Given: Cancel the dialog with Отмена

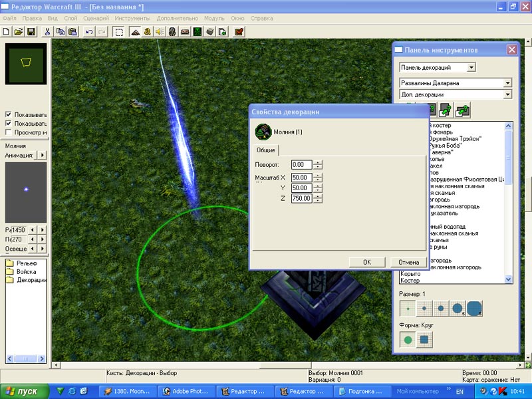Looking at the screenshot, I should point(408,262).
